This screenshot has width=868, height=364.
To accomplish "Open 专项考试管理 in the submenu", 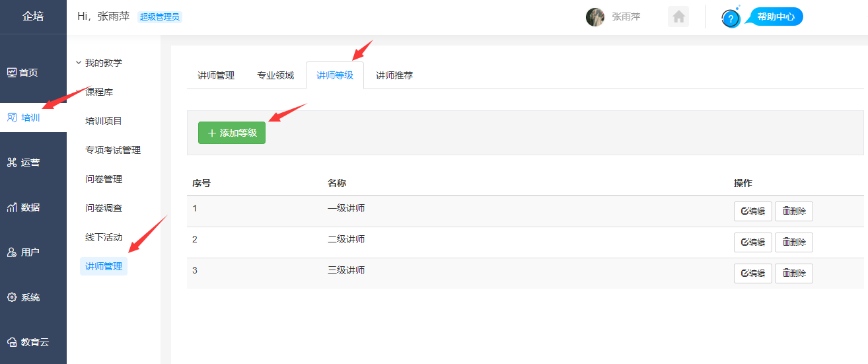I will pyautogui.click(x=113, y=150).
